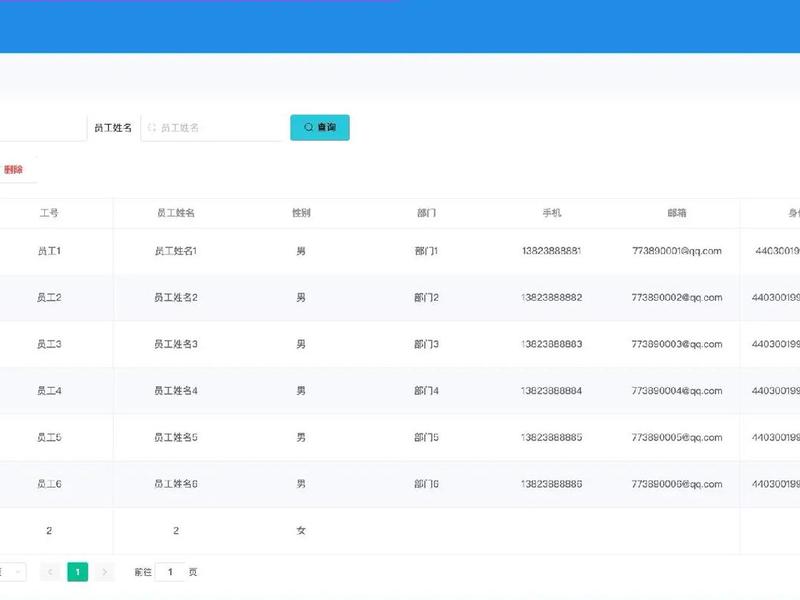Click the 查询 search button
Image resolution: width=800 pixels, height=600 pixels.
pyautogui.click(x=320, y=127)
